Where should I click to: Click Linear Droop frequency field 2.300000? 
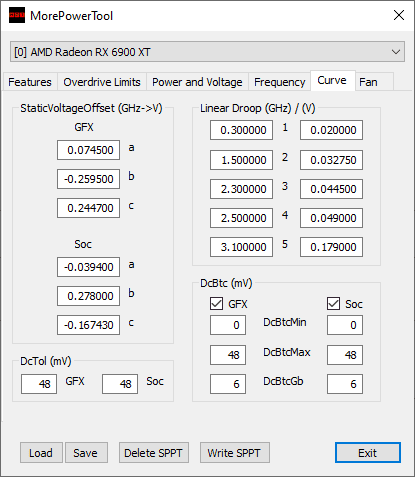click(x=241, y=189)
